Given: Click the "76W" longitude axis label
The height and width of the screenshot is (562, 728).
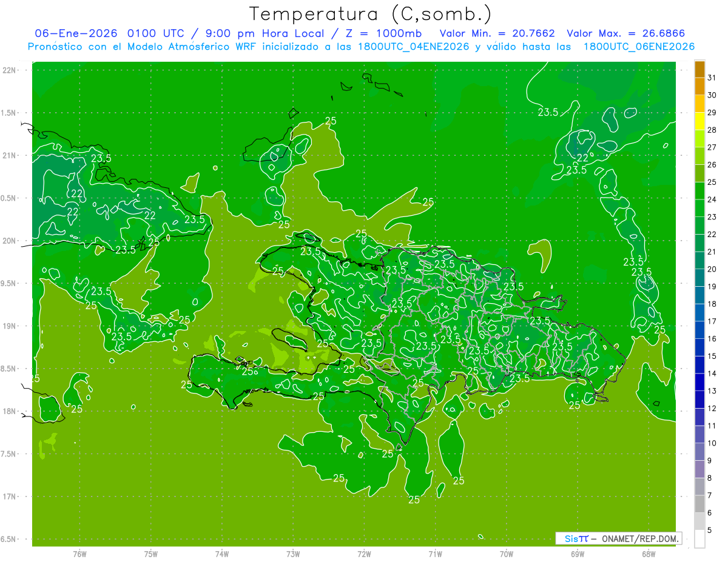Looking at the screenshot, I should (79, 554).
